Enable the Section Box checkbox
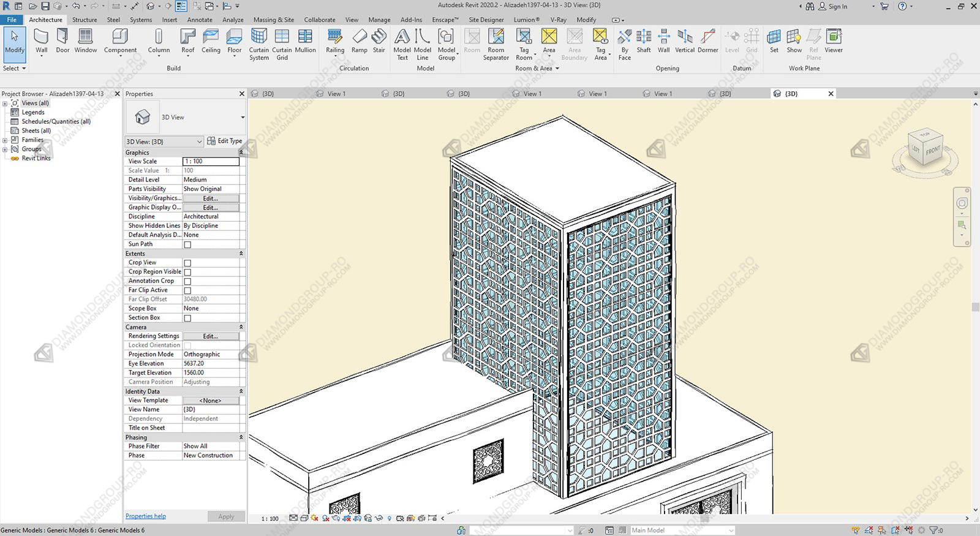Image resolution: width=980 pixels, height=536 pixels. pos(187,318)
